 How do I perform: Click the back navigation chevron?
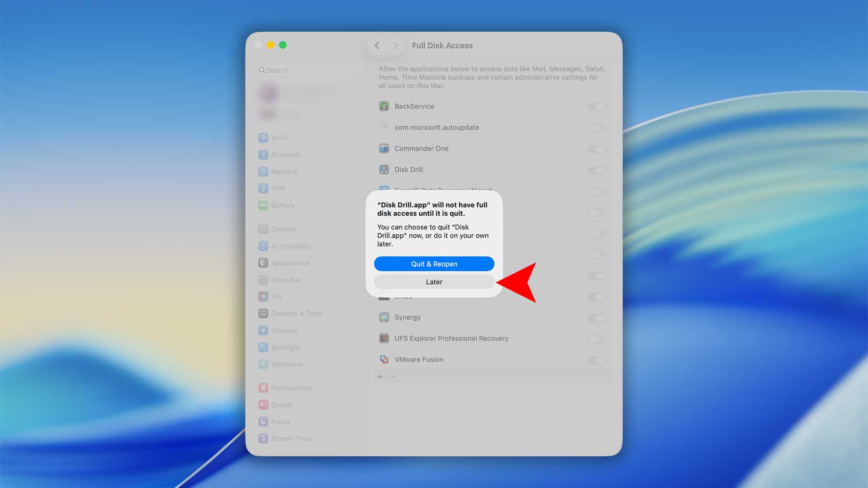377,45
